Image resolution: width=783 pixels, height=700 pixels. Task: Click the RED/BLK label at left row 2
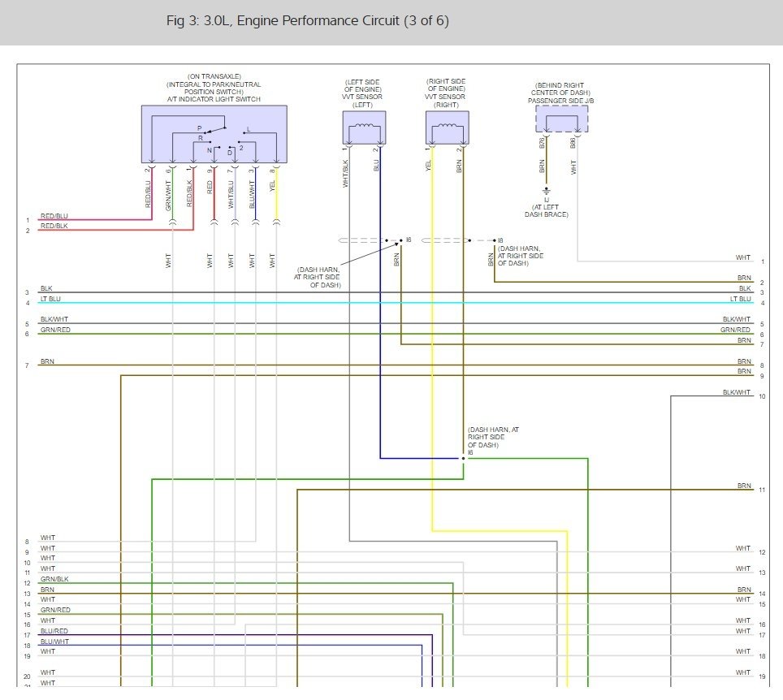[54, 226]
